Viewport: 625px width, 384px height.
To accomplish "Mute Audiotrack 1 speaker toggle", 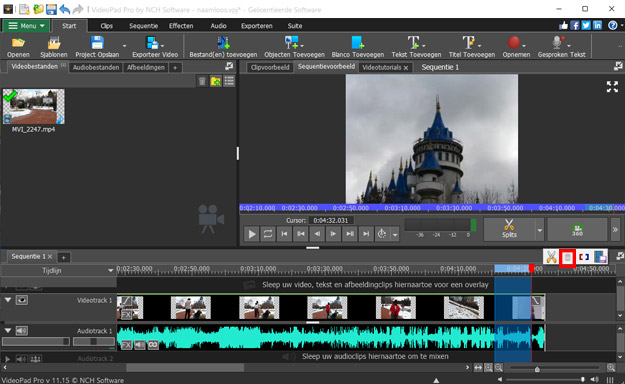I will [x=22, y=331].
